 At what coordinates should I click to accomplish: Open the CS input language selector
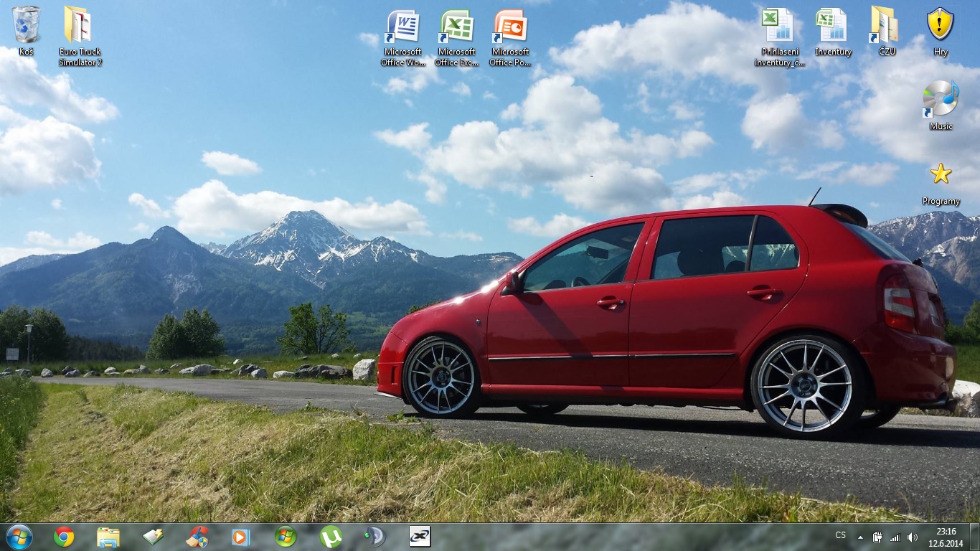[x=840, y=535]
